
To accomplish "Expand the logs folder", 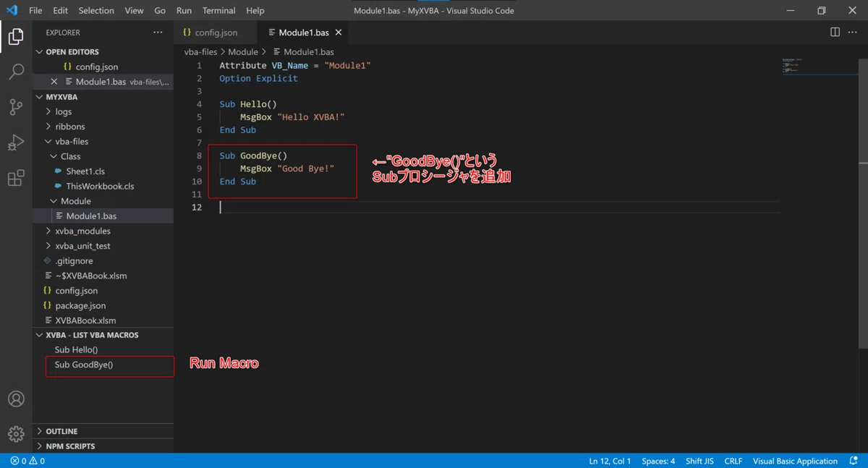I will 103,111.
